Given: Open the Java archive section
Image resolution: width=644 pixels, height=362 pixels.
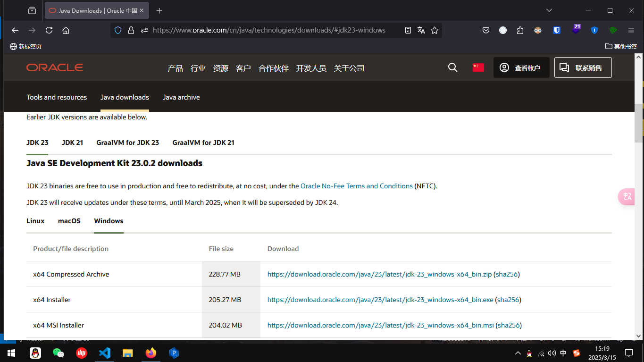Looking at the screenshot, I should (x=181, y=97).
